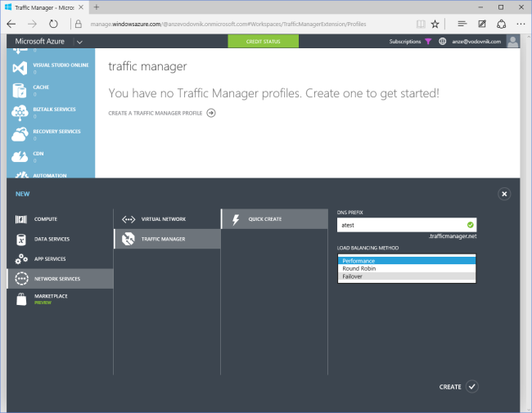Viewport: 532px width, 413px height.
Task: Click the Marketplace shopping bag icon
Action: point(21,299)
